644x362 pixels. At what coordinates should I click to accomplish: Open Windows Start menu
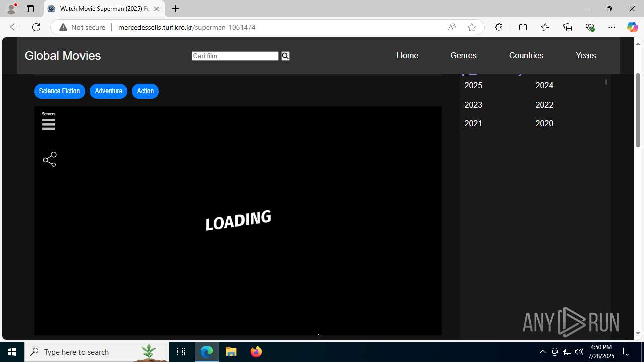[12, 352]
